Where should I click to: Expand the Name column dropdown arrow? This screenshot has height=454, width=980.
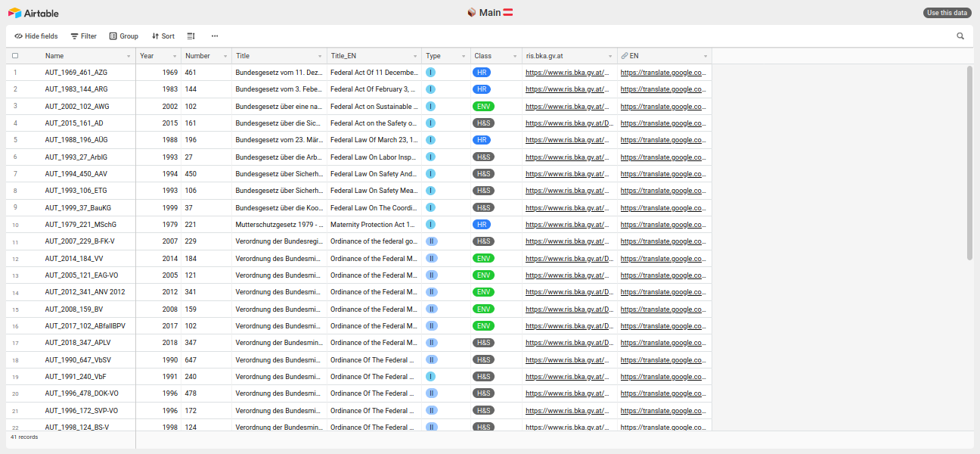pos(129,57)
